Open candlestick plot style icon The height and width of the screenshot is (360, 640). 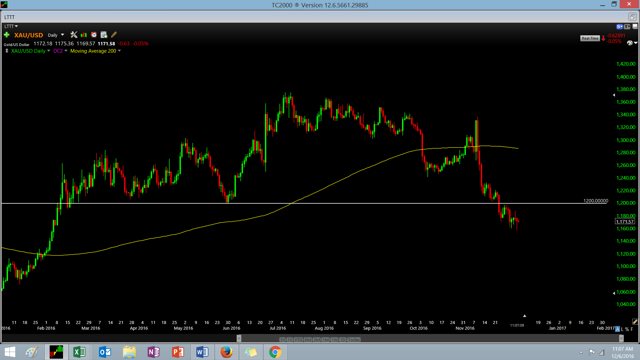[84, 35]
